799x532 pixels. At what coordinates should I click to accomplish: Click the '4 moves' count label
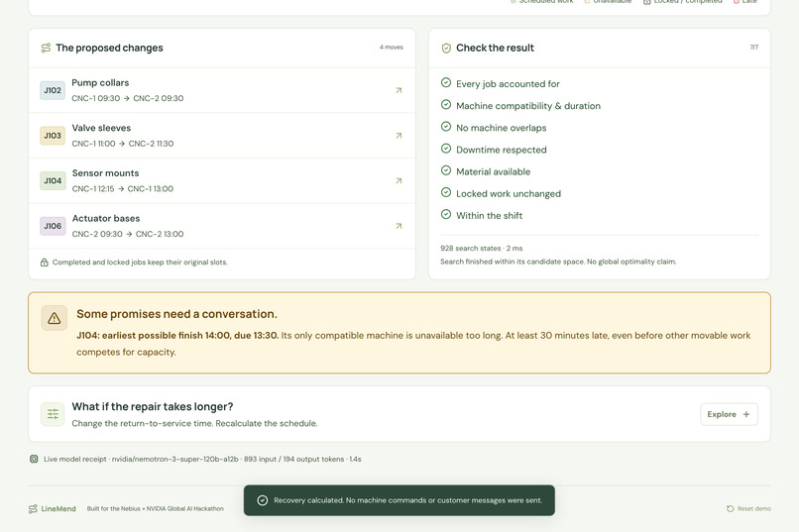392,48
